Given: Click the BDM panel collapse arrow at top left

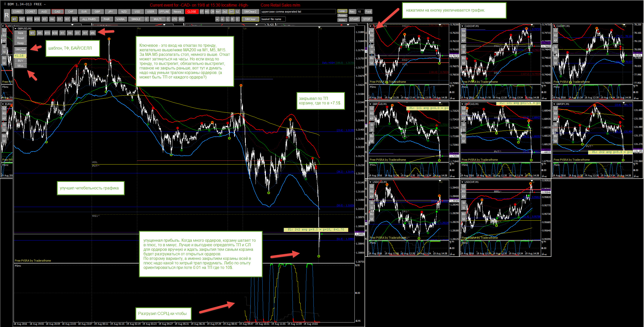Looking at the screenshot, I should coord(5,4).
